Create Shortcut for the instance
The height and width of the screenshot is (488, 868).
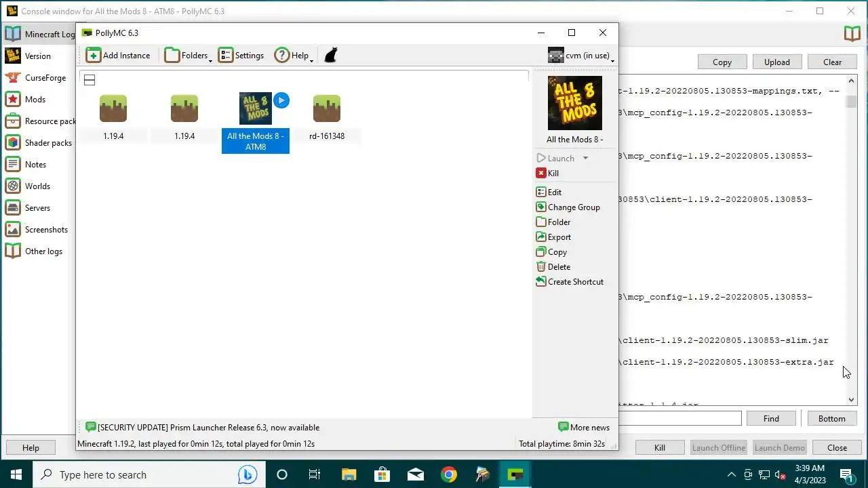click(570, 282)
